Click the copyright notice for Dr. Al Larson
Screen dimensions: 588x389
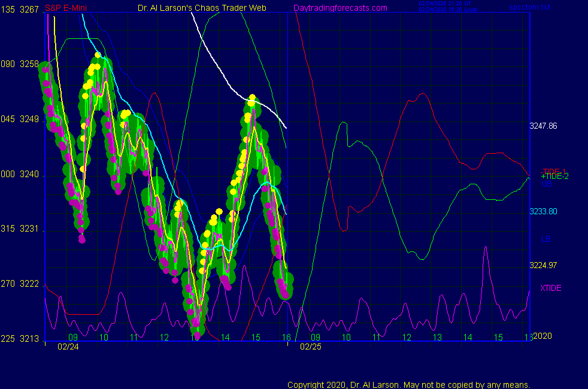pos(408,385)
